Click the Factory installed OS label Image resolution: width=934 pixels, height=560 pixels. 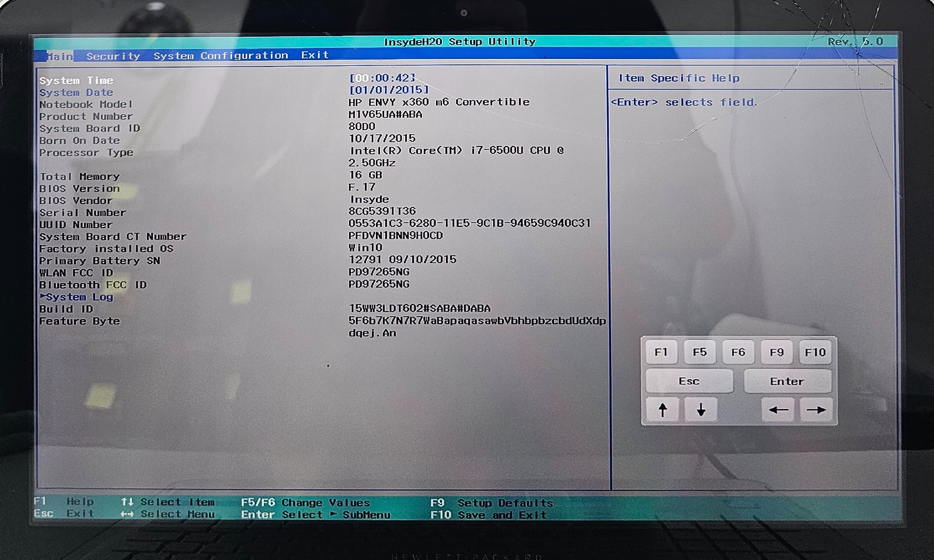point(106,249)
